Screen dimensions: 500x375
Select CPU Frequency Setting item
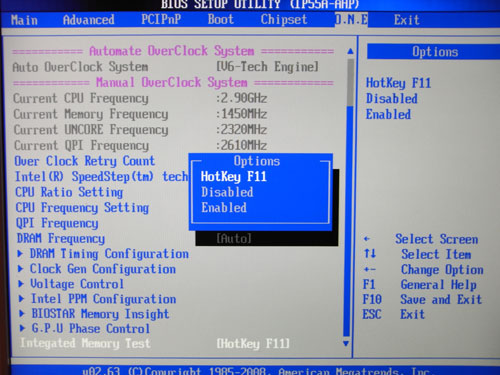pos(82,208)
